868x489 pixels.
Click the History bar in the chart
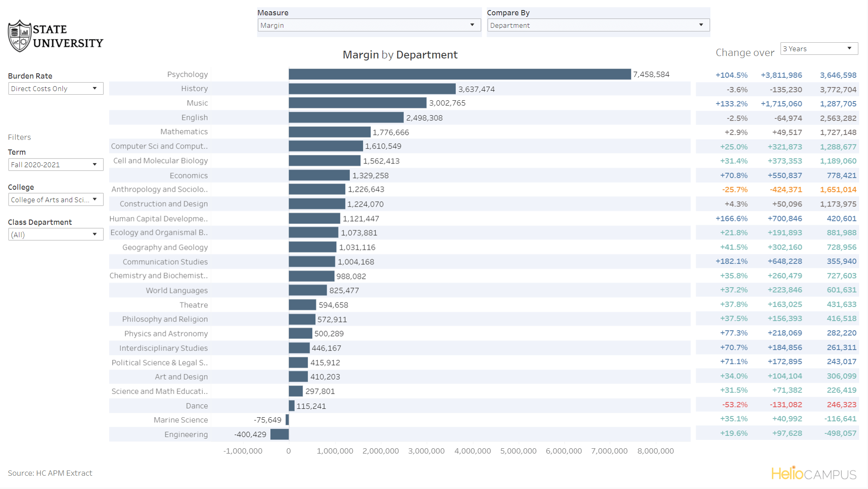coord(372,89)
